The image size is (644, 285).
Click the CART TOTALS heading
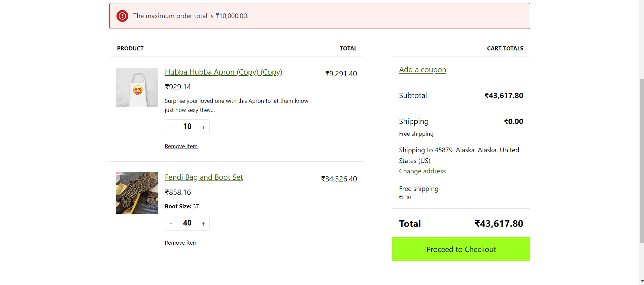click(505, 48)
